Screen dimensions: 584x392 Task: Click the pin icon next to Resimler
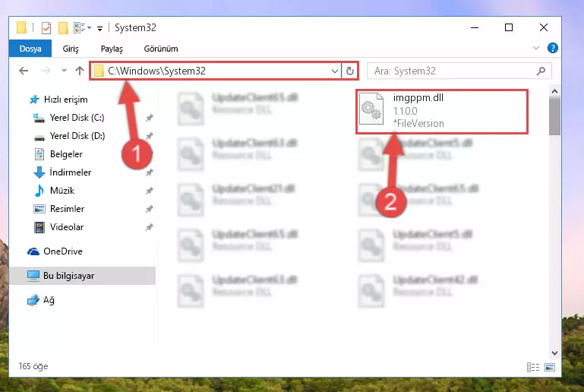tap(150, 209)
